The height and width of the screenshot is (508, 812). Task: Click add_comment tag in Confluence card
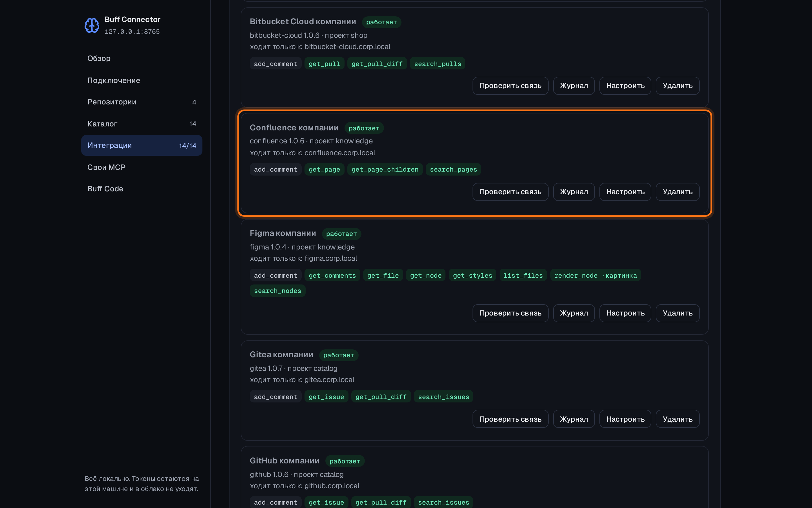point(275,169)
